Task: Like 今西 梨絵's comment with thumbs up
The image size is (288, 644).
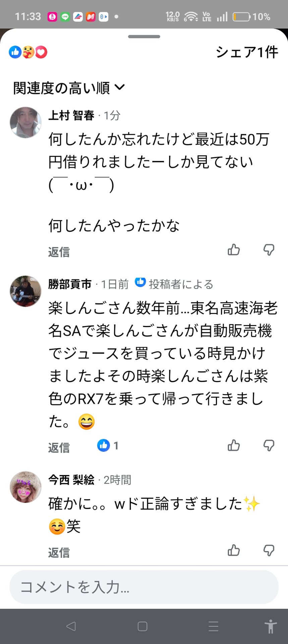Action: point(234,550)
